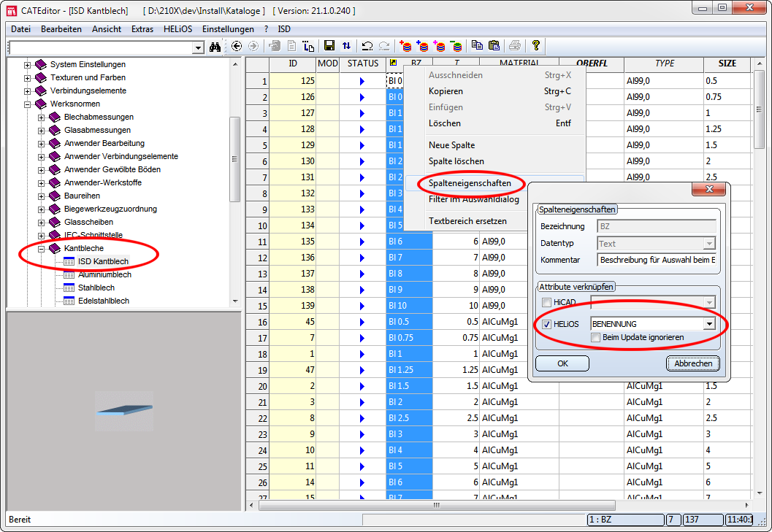Click the Kommentar input field
The image size is (772, 532).
(657, 260)
